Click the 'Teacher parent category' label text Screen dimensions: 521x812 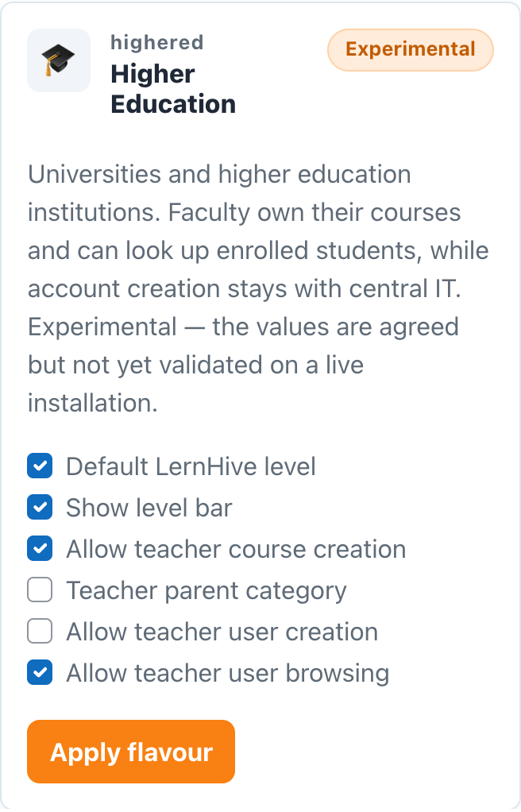pos(206,591)
